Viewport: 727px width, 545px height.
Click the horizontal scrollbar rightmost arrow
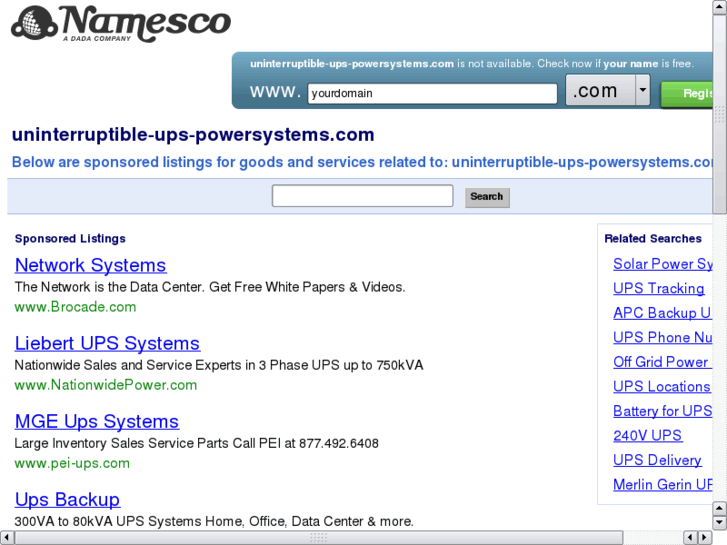tap(705, 538)
